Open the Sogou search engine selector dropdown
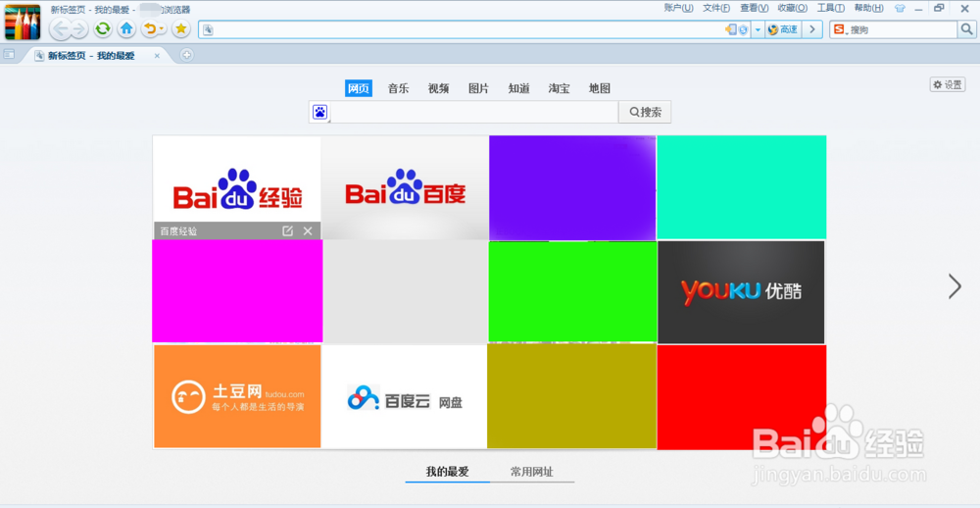This screenshot has width=980, height=508. (840, 29)
